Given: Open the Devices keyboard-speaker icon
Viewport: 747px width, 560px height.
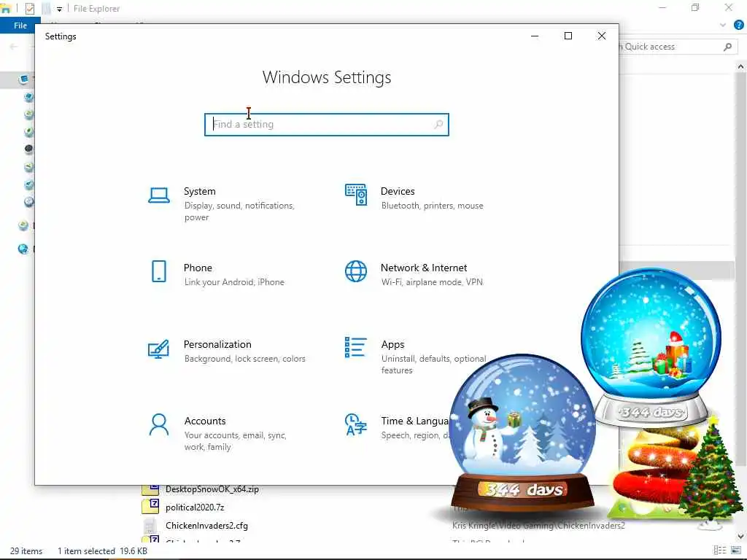Looking at the screenshot, I should coord(356,195).
